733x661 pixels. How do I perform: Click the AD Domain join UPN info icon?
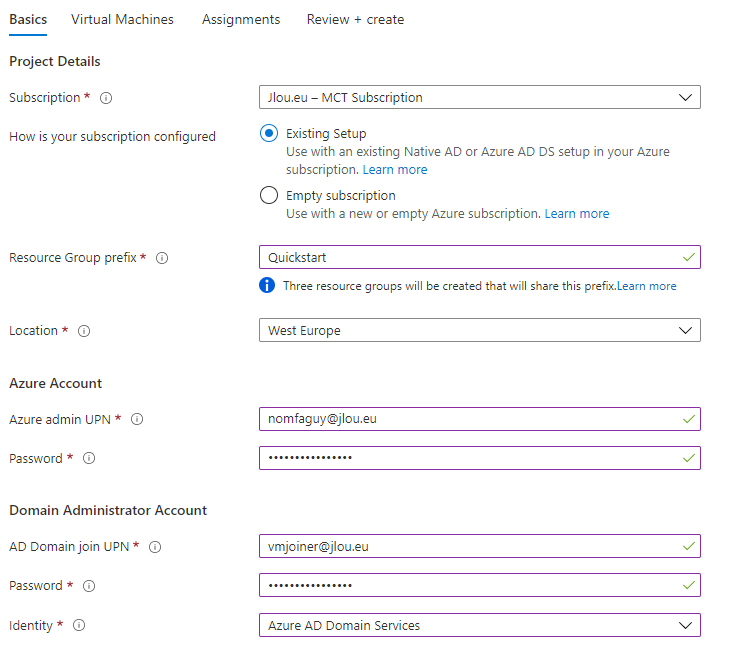click(x=155, y=547)
